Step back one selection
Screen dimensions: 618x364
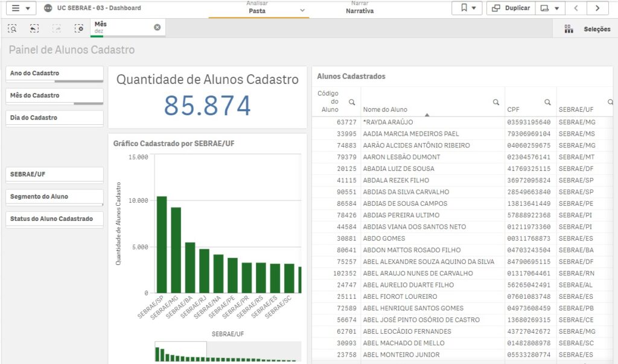pyautogui.click(x=34, y=28)
